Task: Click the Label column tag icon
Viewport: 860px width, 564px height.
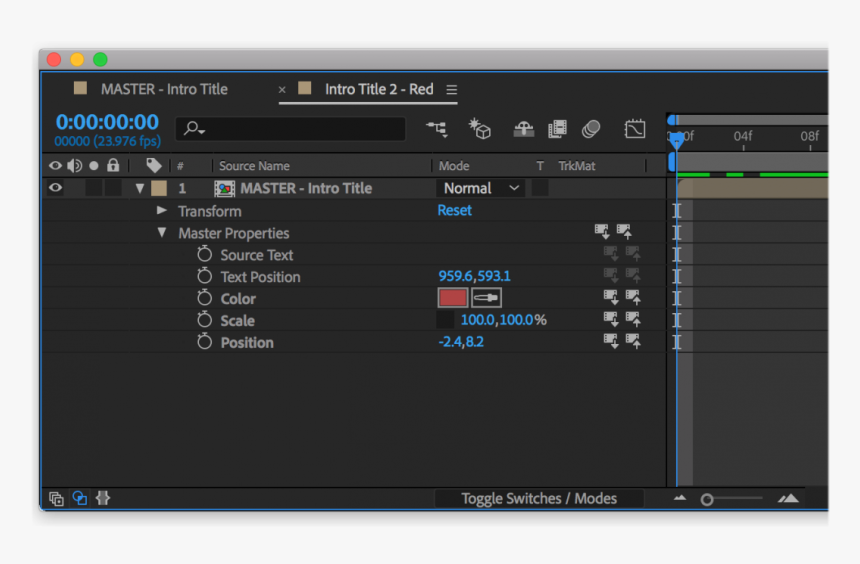Action: pos(154,165)
